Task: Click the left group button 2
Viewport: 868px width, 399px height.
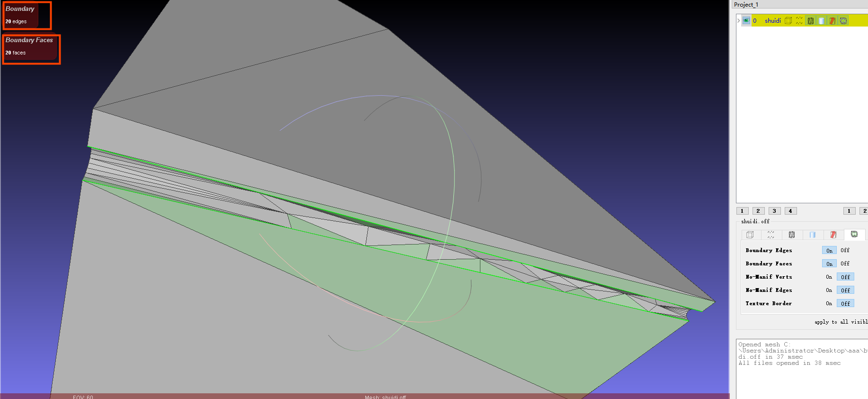Action: coord(758,211)
